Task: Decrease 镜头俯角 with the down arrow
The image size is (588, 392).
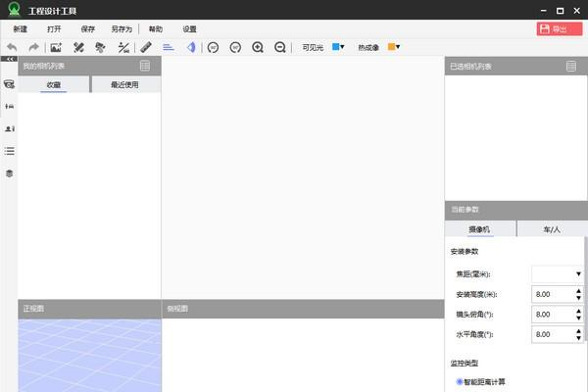Action: [x=578, y=318]
